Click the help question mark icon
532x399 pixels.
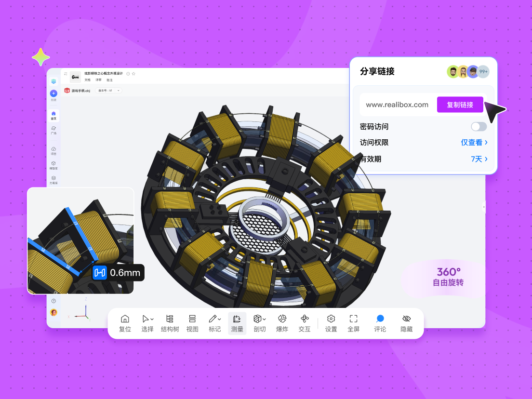click(x=53, y=301)
